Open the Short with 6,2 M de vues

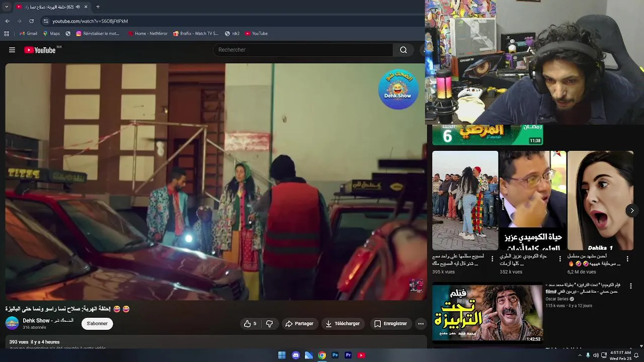(600, 200)
